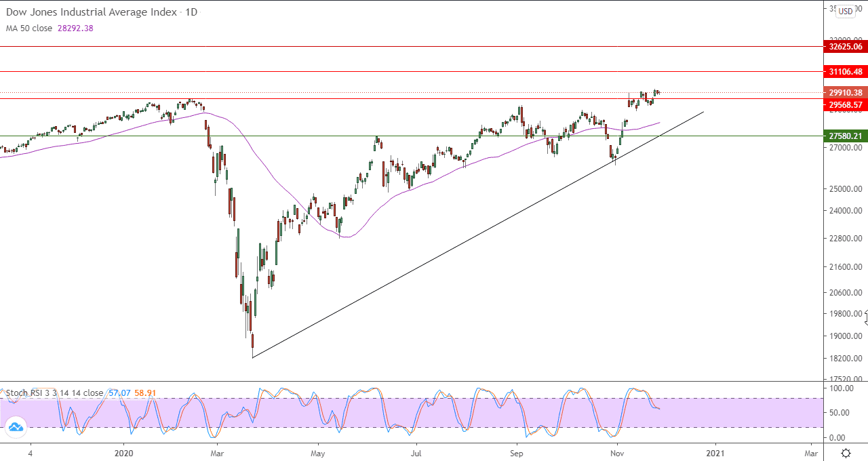
Task: Click the Sep time axis label
Action: [x=517, y=453]
